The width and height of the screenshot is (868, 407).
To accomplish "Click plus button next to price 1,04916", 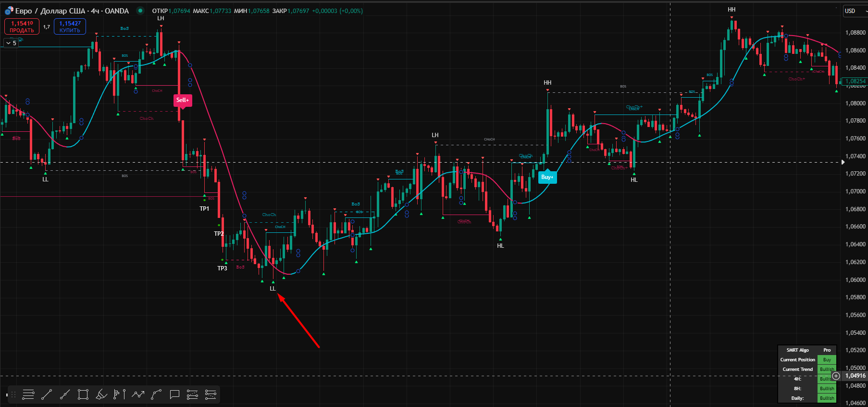I will (x=836, y=376).
